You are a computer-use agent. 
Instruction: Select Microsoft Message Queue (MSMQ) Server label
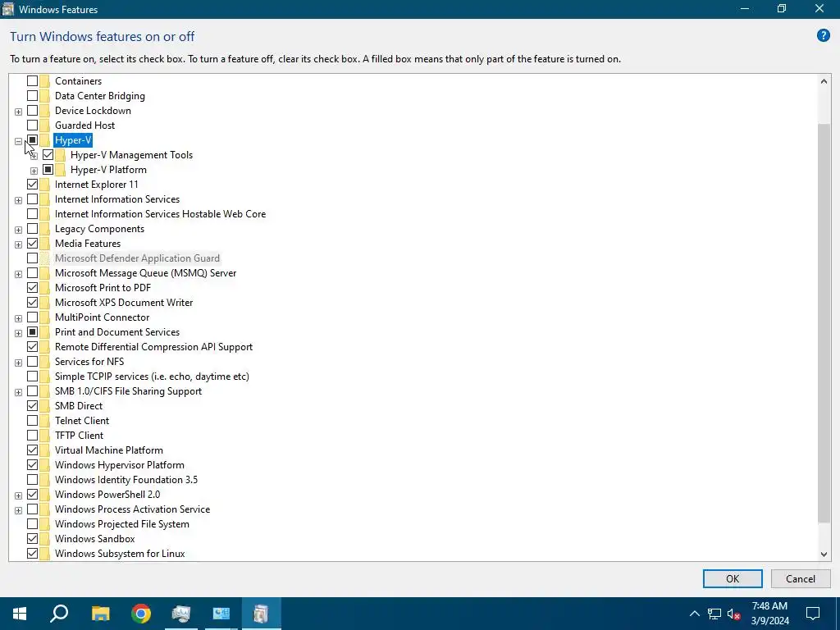pos(146,273)
